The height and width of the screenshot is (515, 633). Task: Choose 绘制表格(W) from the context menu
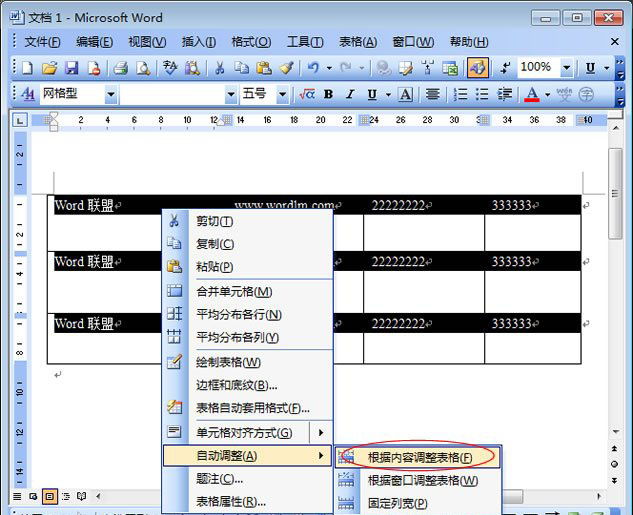247,362
